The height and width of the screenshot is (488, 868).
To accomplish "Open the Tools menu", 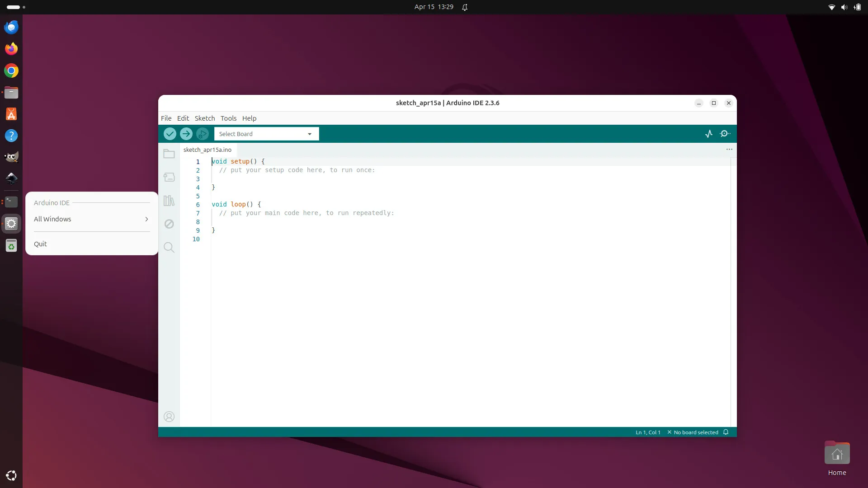I will coord(229,118).
